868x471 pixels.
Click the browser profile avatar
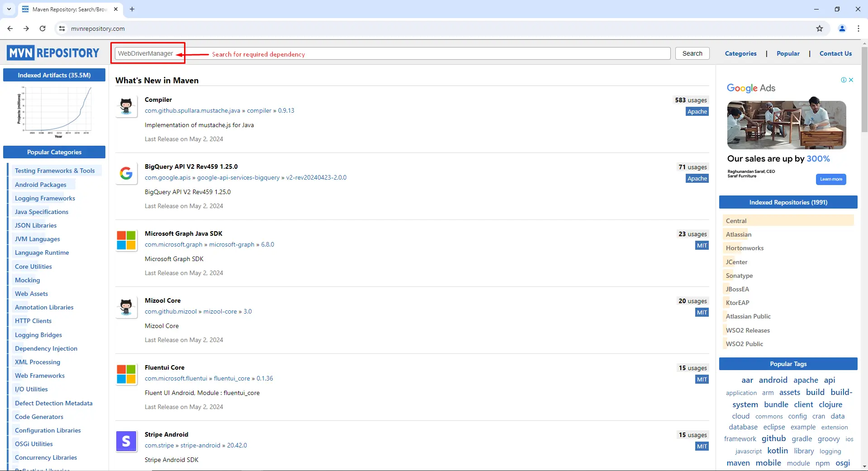(x=842, y=28)
